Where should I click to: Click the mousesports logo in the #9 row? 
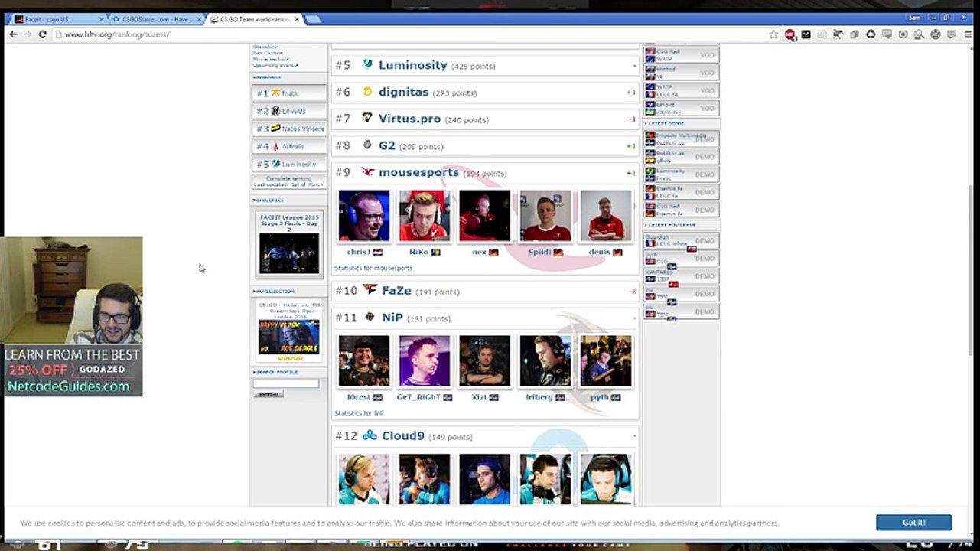tap(367, 172)
